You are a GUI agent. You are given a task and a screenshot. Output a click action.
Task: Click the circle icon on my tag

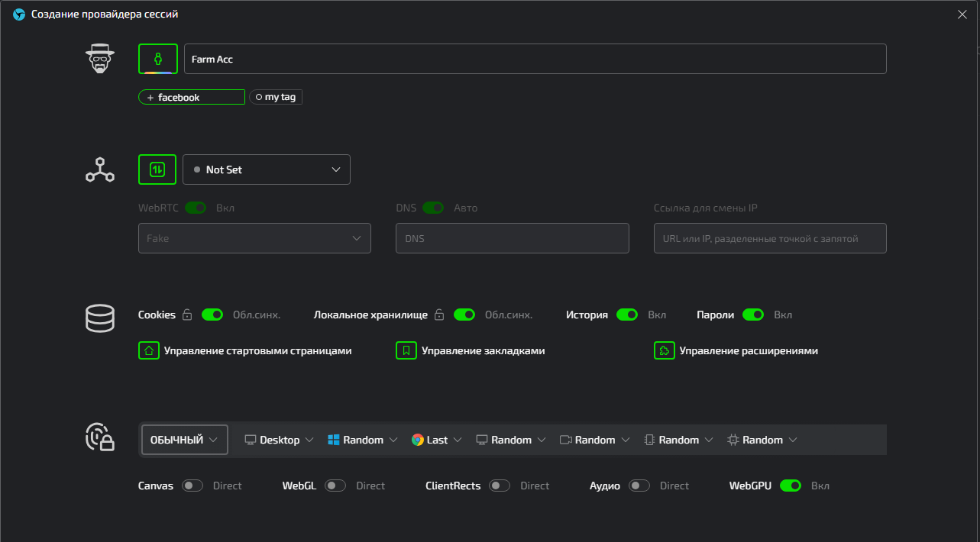click(x=259, y=97)
